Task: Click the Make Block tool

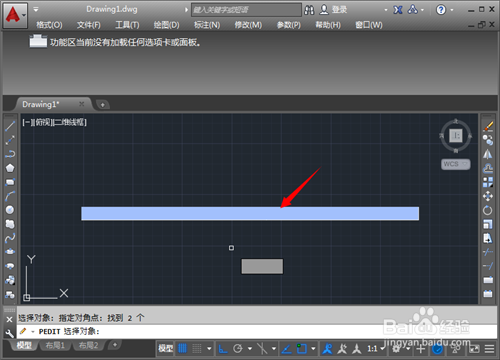Action: pos(10,294)
